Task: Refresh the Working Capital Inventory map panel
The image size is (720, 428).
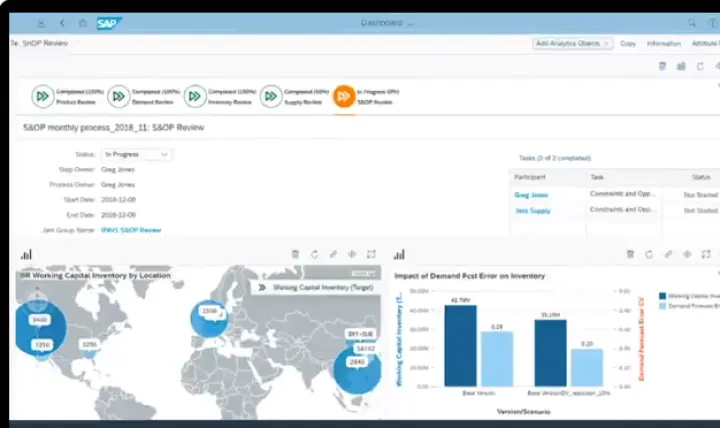Action: pos(314,254)
